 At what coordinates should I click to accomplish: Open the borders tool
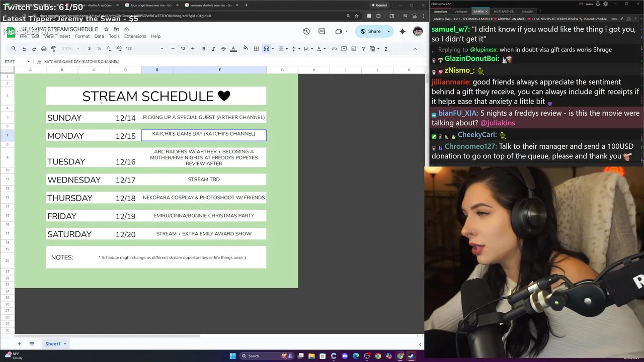click(x=256, y=49)
